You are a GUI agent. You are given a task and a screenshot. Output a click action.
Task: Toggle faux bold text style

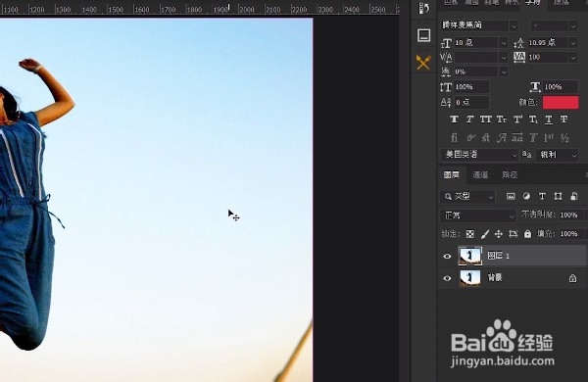[x=454, y=119]
